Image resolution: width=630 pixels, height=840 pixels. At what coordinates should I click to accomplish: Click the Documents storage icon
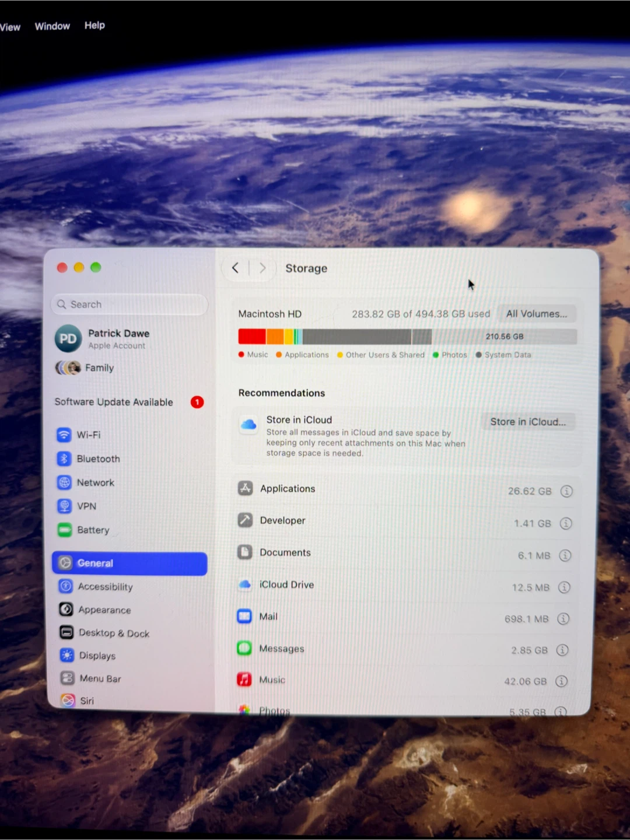(x=245, y=552)
